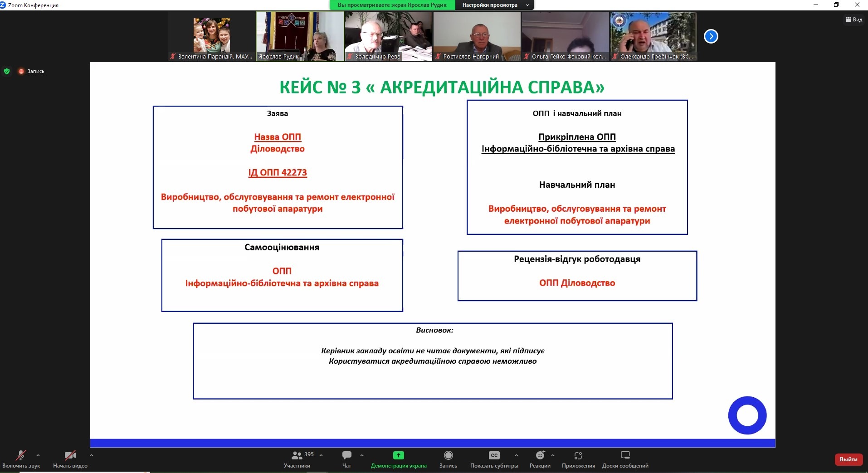This screenshot has width=868, height=473.
Task: Click the bold Навчальний план heading
Action: tap(577, 185)
